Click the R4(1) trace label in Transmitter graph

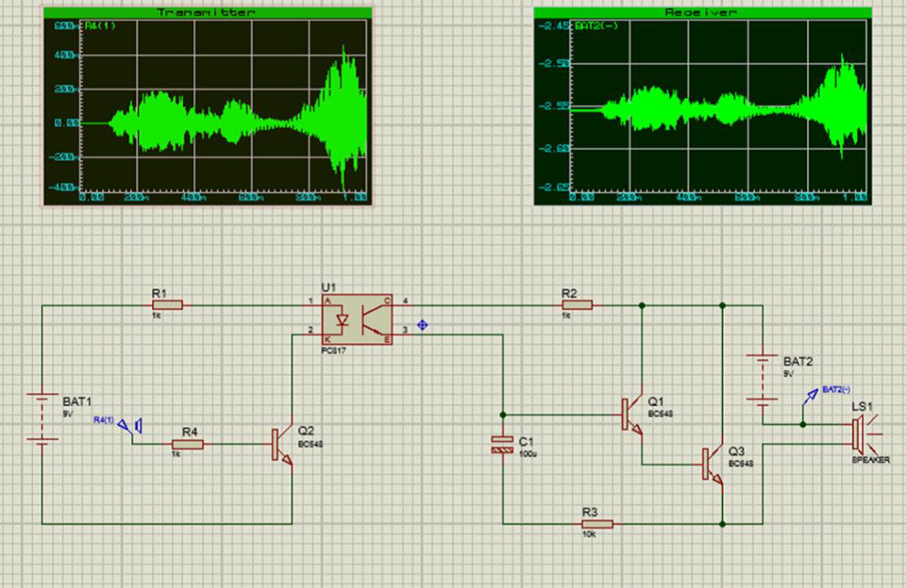(x=100, y=26)
